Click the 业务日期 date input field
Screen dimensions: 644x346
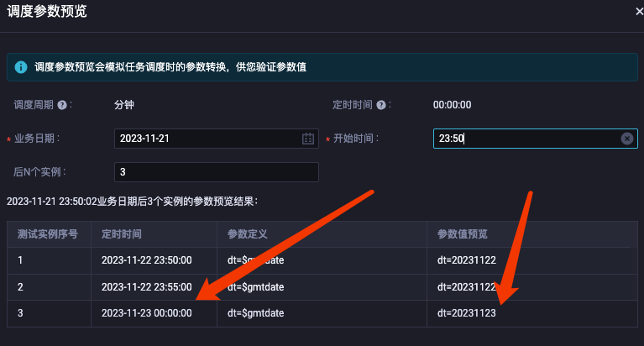tap(217, 139)
